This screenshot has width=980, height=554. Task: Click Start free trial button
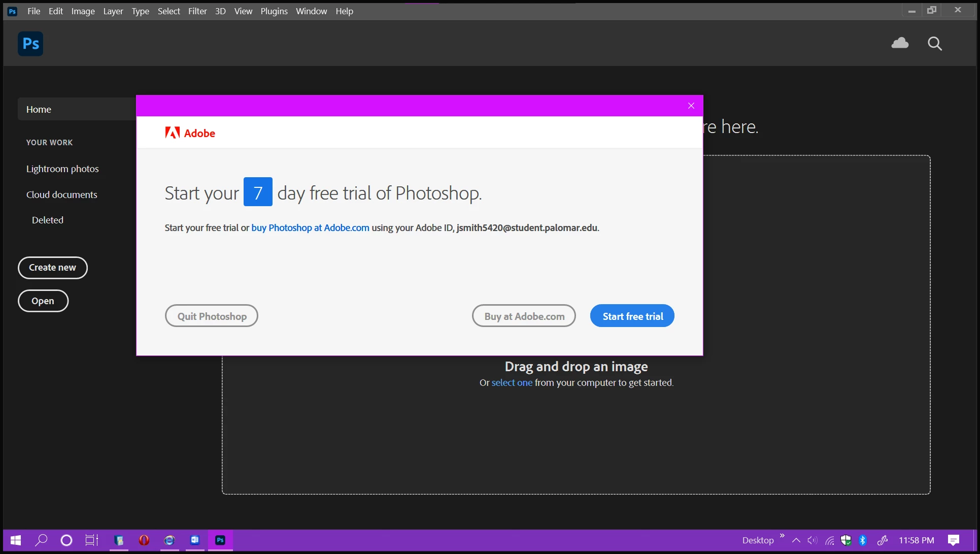[632, 316]
